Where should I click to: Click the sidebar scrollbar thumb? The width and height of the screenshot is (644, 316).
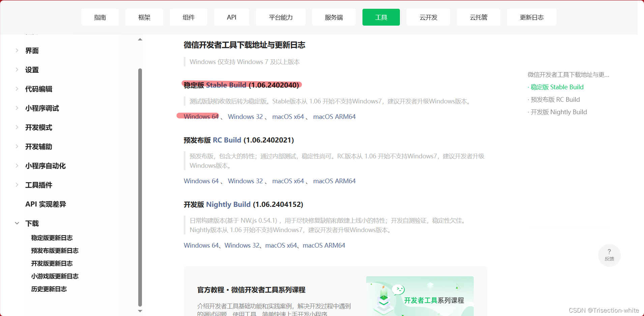(x=140, y=187)
